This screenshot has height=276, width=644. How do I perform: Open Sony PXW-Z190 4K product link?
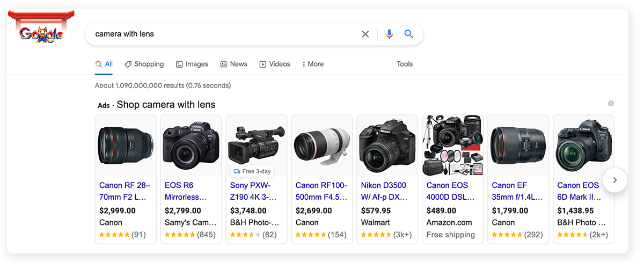coord(254,191)
